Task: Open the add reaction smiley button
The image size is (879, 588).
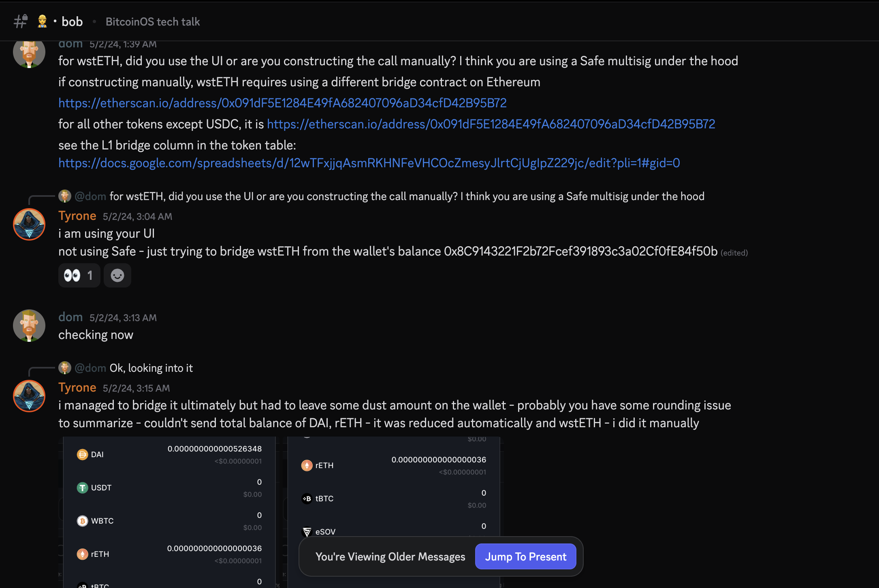Action: pos(117,275)
